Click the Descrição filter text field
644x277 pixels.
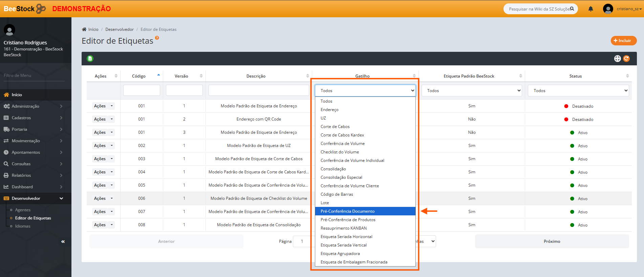258,90
